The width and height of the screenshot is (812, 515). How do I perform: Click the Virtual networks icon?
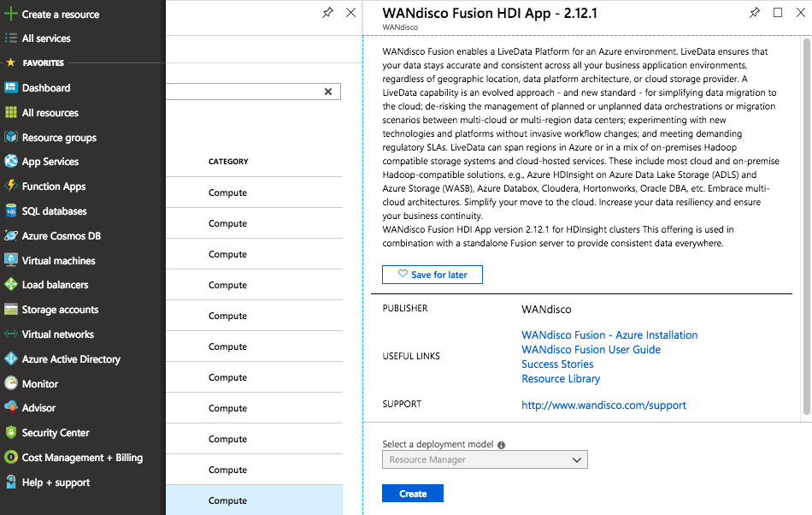click(x=11, y=334)
